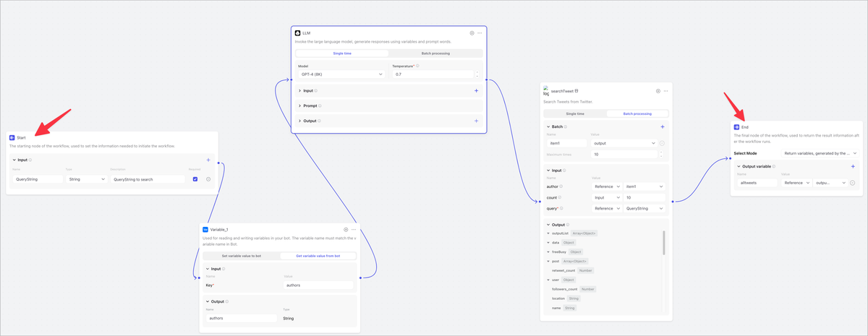Remove the QueryString input row

pos(208,179)
